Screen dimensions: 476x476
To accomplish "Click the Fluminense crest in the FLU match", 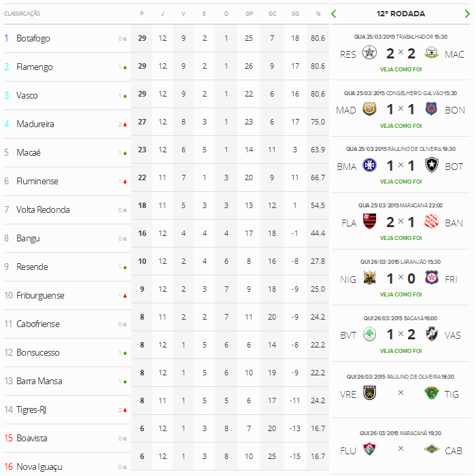I will tap(370, 449).
